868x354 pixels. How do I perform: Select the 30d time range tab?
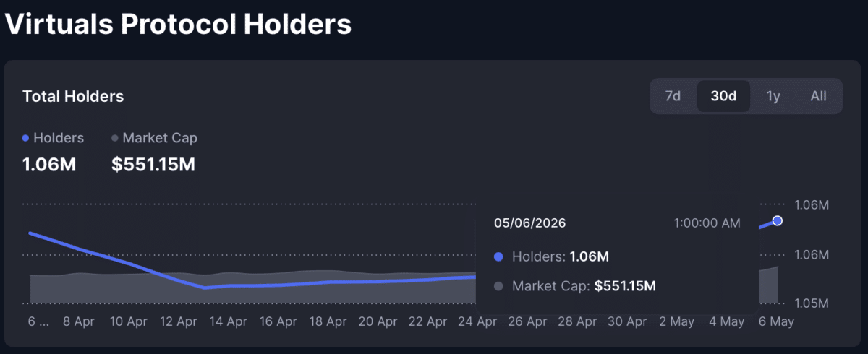click(723, 96)
